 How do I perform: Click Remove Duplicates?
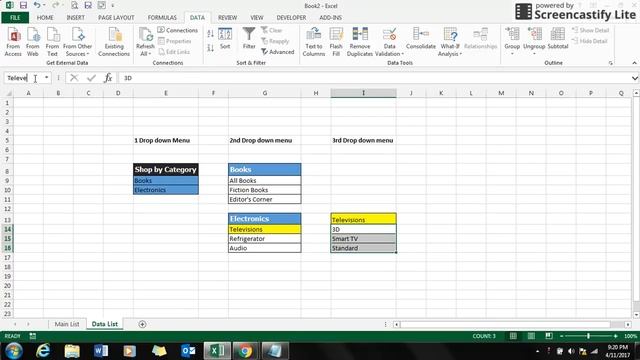pos(360,42)
